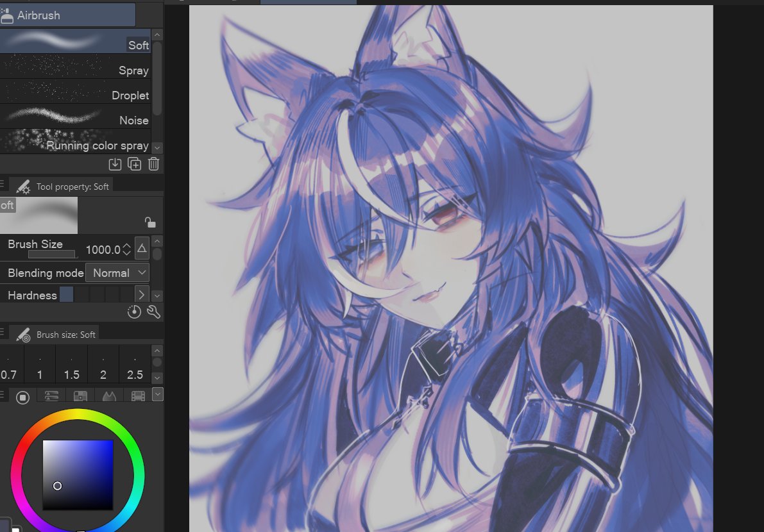This screenshot has width=764, height=532.
Task: Click the duplicate sub tool icon
Action: pos(135,164)
